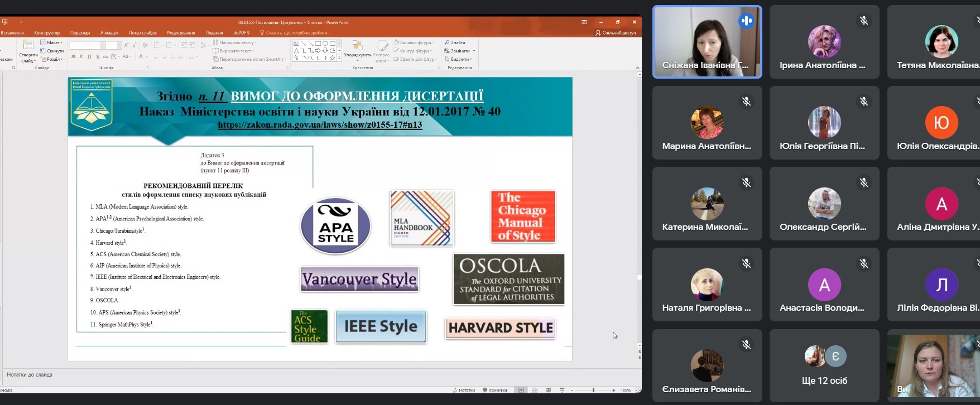Open Reading view from the status bar

(548, 390)
